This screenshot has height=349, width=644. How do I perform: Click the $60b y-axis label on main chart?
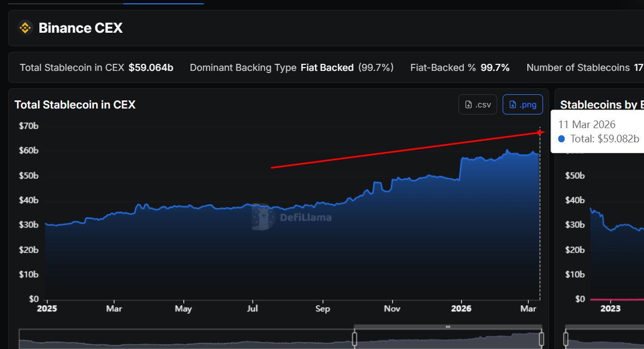click(x=29, y=151)
